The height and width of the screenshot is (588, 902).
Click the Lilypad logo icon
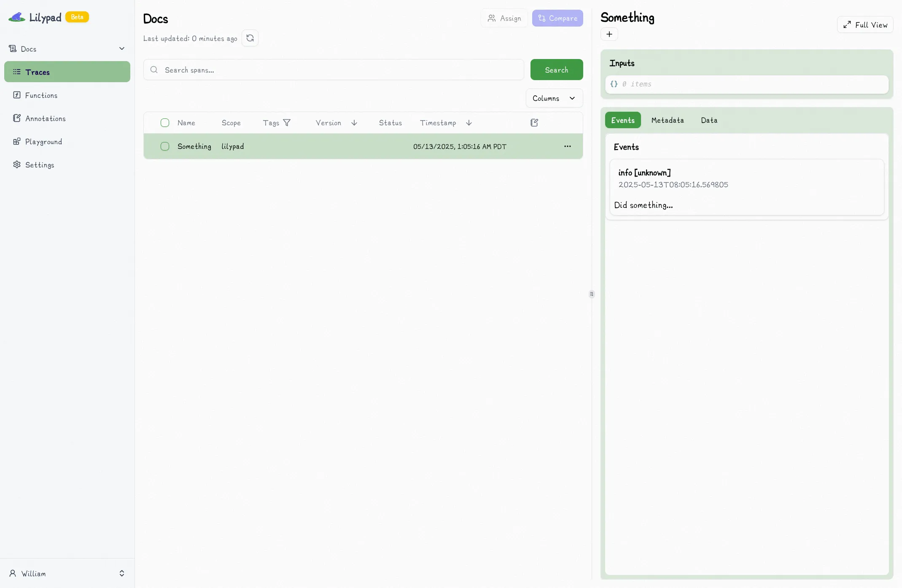17,17
